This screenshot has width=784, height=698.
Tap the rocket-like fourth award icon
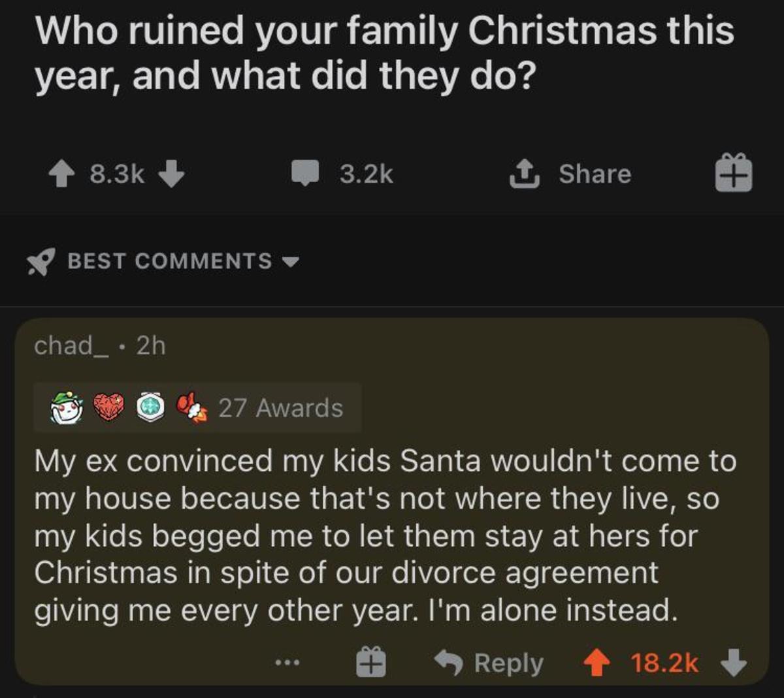pyautogui.click(x=193, y=407)
